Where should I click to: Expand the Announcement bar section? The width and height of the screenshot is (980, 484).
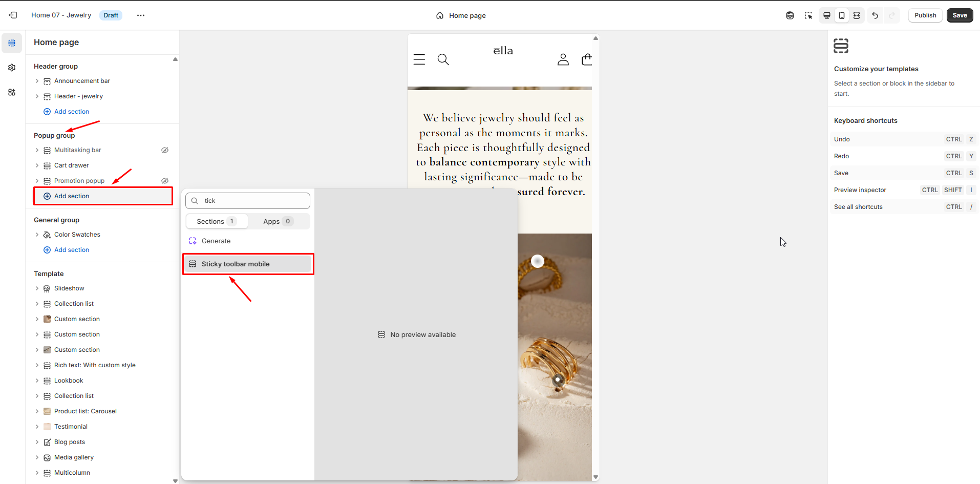37,81
